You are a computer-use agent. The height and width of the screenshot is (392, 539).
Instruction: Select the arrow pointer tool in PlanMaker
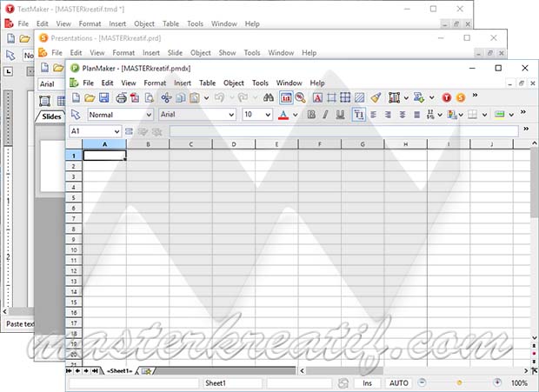[x=76, y=115]
